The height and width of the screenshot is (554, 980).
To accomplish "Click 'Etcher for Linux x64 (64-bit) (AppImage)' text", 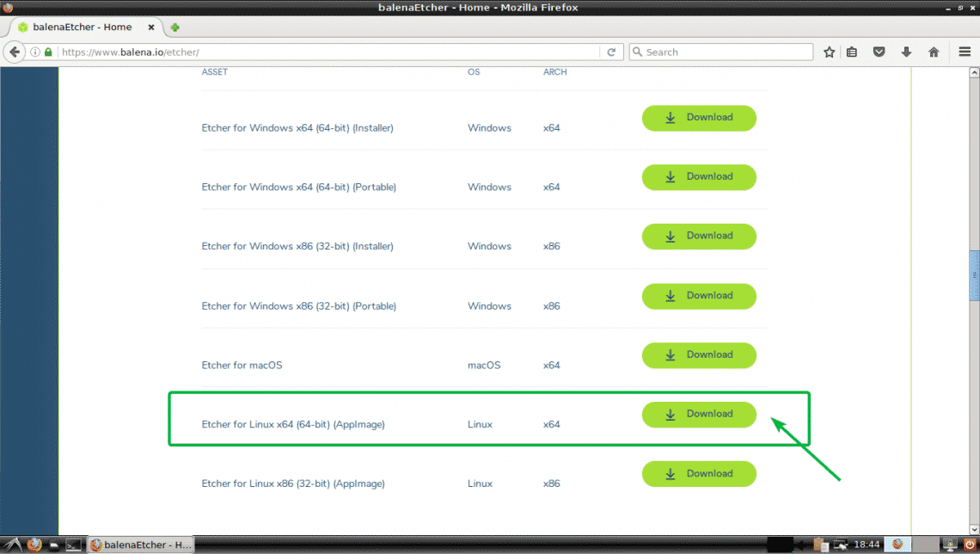I will point(293,425).
